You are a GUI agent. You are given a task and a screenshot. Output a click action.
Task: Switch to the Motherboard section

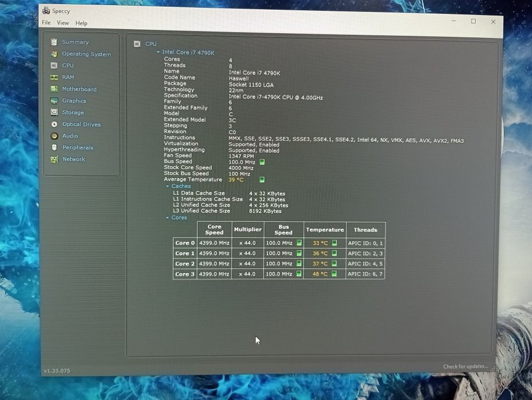pyautogui.click(x=80, y=89)
